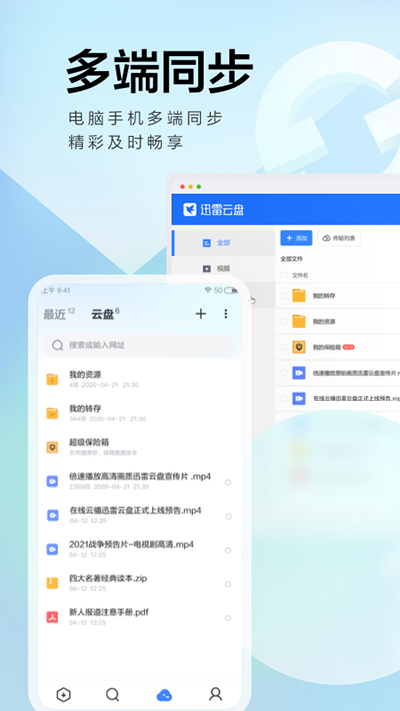Click 我的资源 name in desktop file list
The width and height of the screenshot is (400, 711).
point(324,322)
